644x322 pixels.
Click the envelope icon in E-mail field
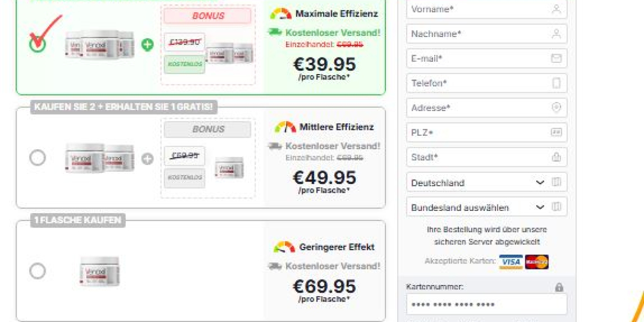(x=556, y=58)
